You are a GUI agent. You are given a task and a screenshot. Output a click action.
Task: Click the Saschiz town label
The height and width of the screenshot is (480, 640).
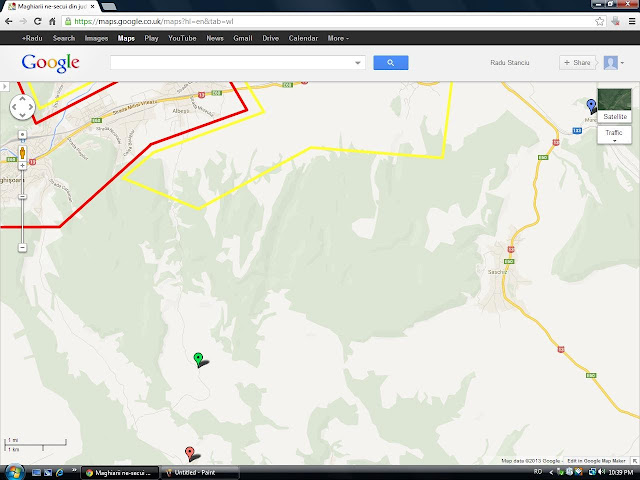pos(497,272)
